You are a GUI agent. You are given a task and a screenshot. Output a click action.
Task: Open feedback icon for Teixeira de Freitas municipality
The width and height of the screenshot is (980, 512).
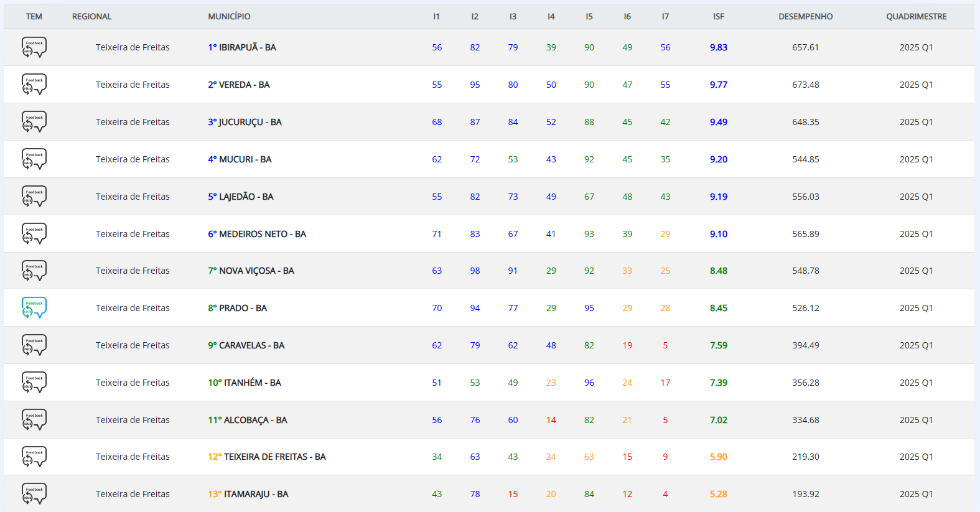[x=34, y=457]
